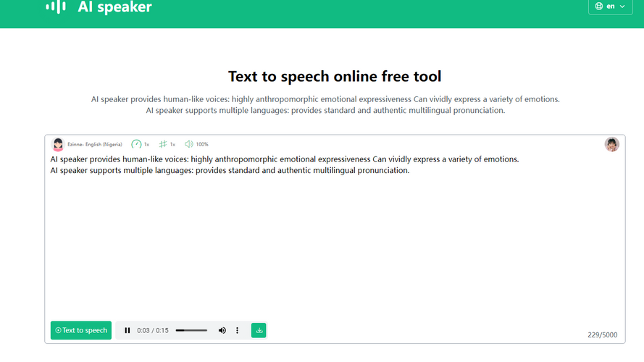The height and width of the screenshot is (362, 644).
Task: Download the generated audio file
Action: (259, 330)
